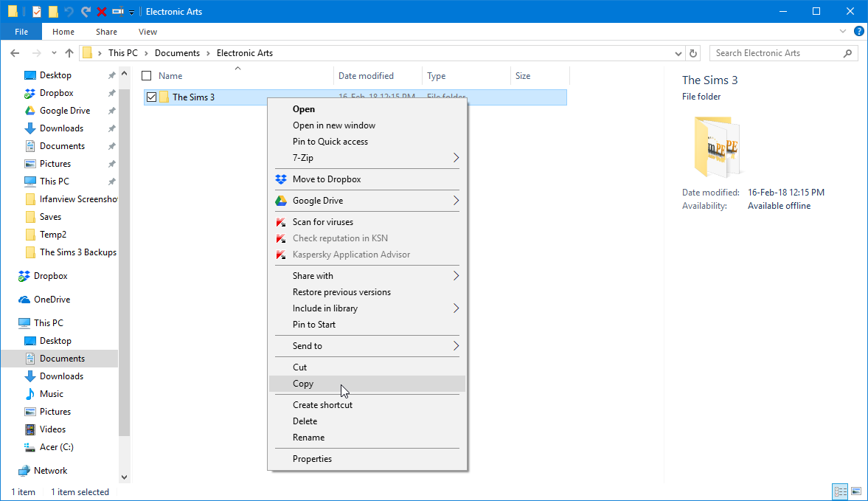The height and width of the screenshot is (501, 868).
Task: Click the Help question mark icon
Action: pos(858,32)
